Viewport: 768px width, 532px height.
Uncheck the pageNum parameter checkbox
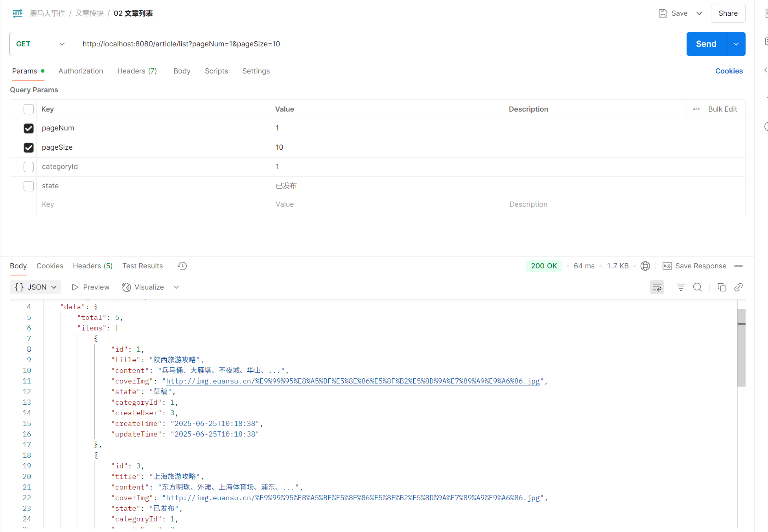pyautogui.click(x=29, y=128)
